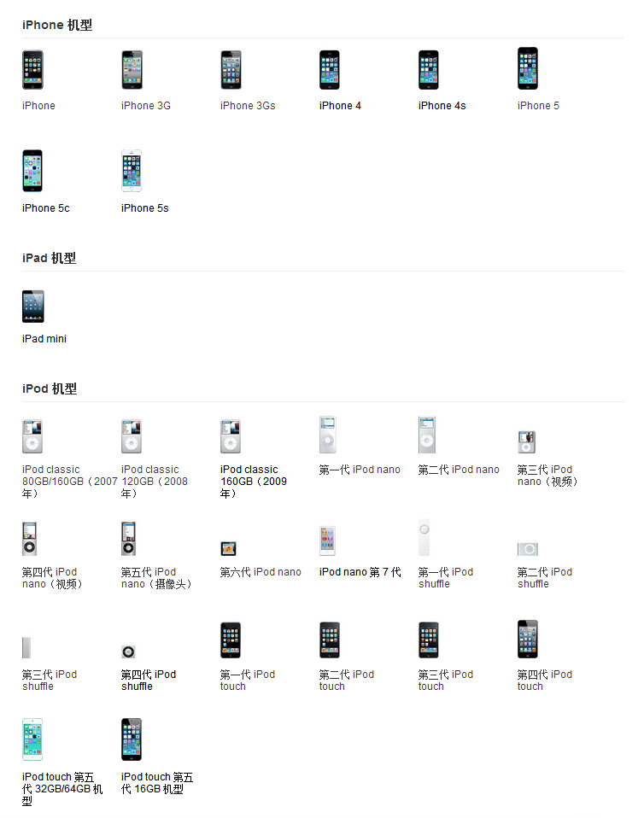The width and height of the screenshot is (644, 818).
Task: Select the 第三代 iPod touch image
Action: point(429,640)
